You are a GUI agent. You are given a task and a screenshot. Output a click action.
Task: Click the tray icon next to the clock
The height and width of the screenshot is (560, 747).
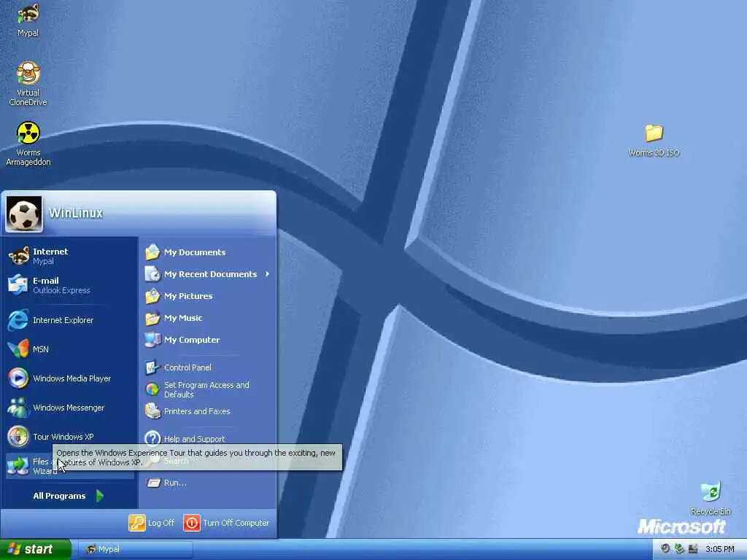693,549
